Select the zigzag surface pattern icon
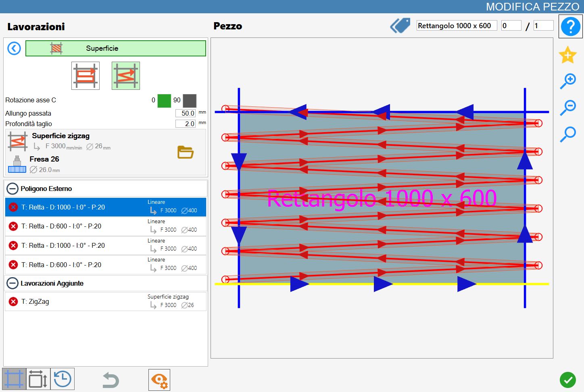 pyautogui.click(x=126, y=76)
